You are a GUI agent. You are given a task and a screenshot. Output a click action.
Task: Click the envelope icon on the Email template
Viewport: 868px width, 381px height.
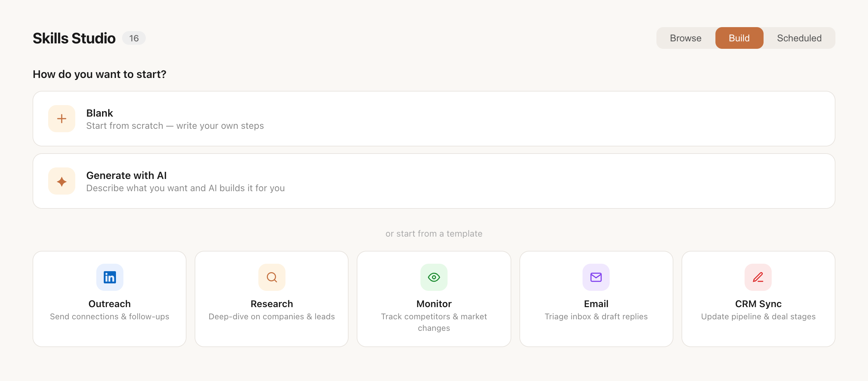point(596,277)
